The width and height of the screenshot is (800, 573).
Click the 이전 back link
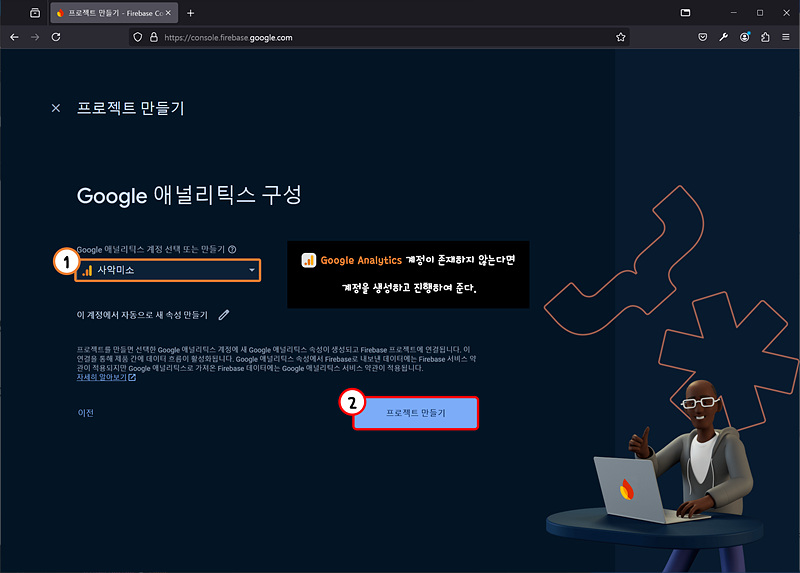[x=86, y=413]
